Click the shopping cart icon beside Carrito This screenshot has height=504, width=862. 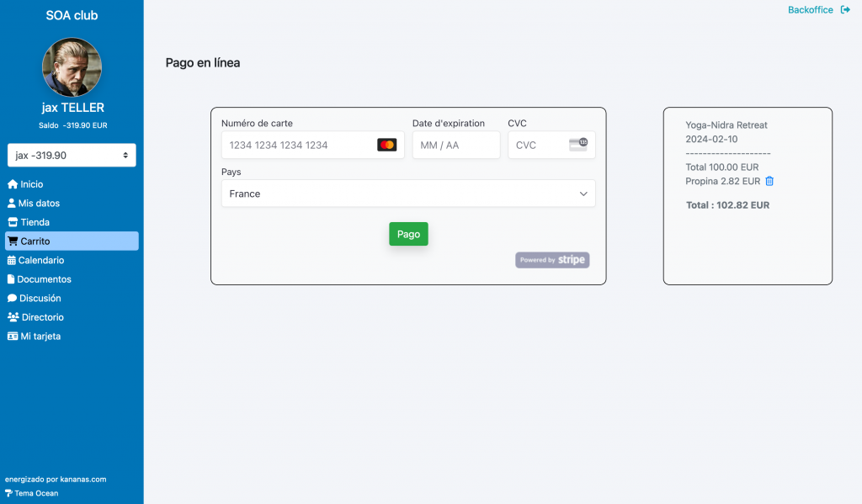13,241
